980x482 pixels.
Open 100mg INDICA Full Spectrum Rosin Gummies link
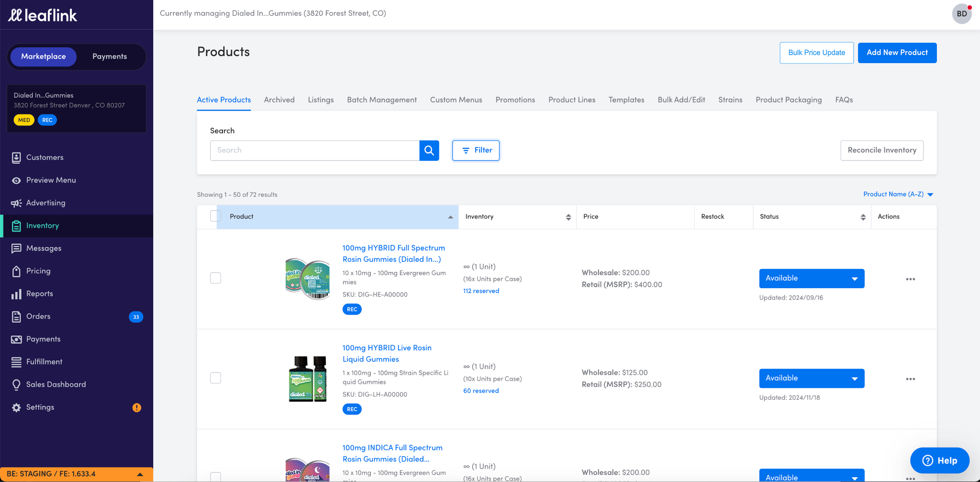pyautogui.click(x=392, y=453)
